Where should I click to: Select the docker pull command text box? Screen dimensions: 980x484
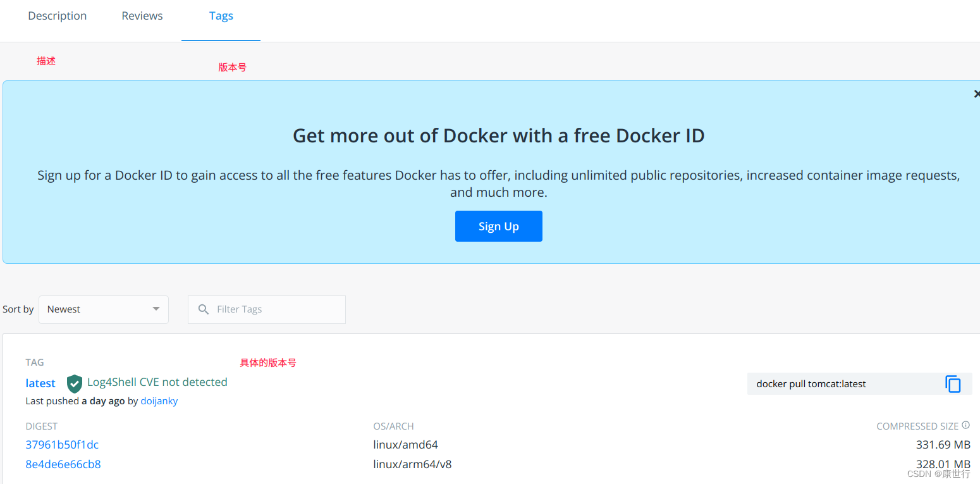(x=822, y=383)
